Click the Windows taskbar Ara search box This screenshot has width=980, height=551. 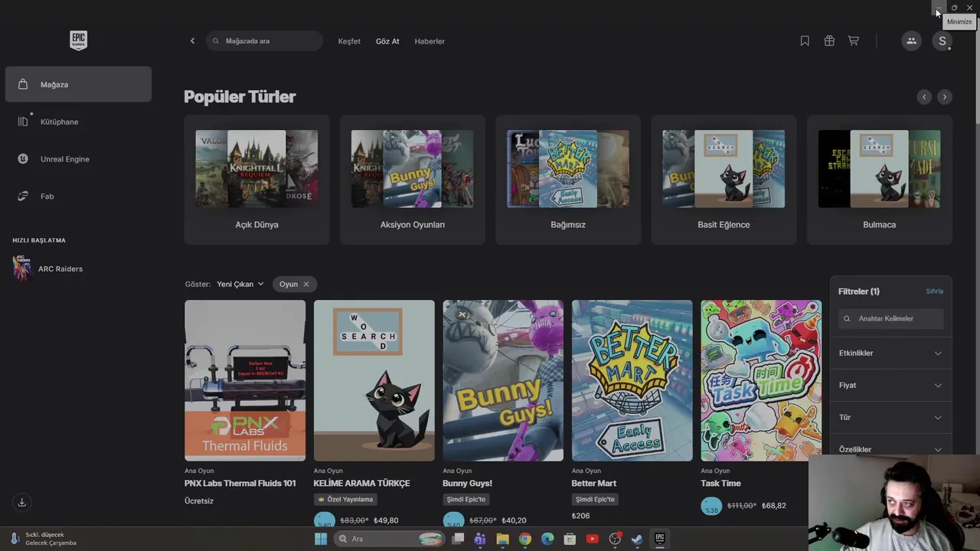[390, 539]
